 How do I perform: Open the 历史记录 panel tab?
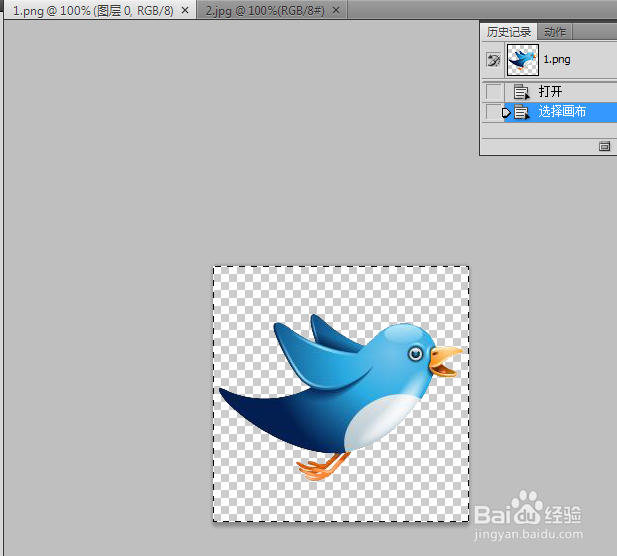point(509,32)
